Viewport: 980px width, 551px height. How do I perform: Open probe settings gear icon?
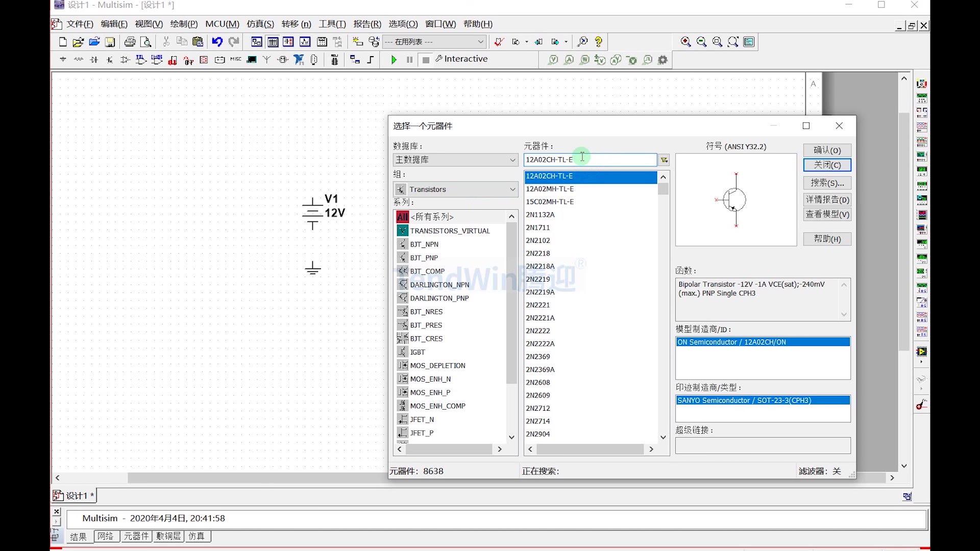click(663, 60)
